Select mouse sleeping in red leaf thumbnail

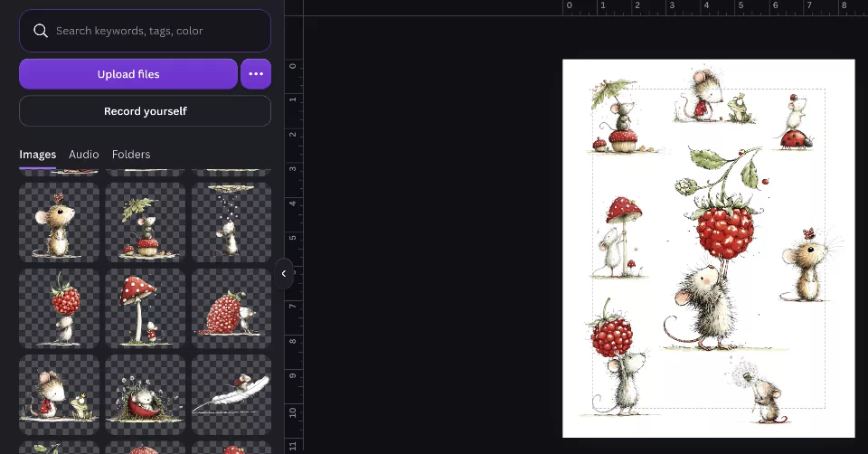[x=145, y=394]
